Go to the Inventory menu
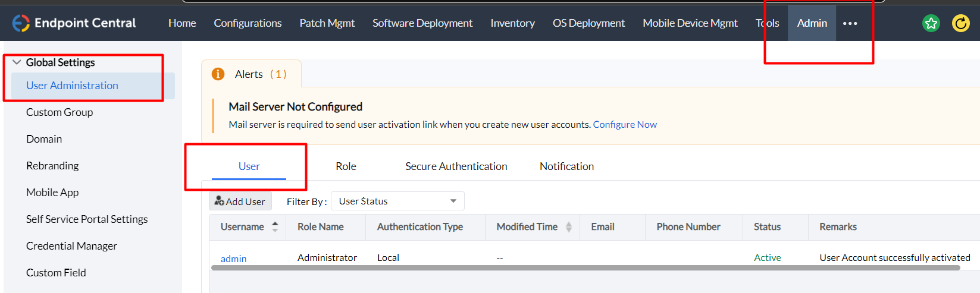Screen dimensions: 980x293 (x=512, y=23)
